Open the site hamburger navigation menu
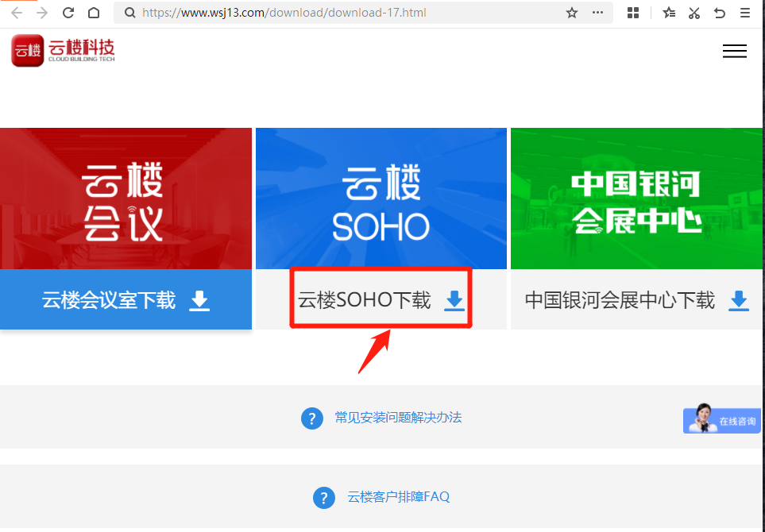 [x=735, y=51]
